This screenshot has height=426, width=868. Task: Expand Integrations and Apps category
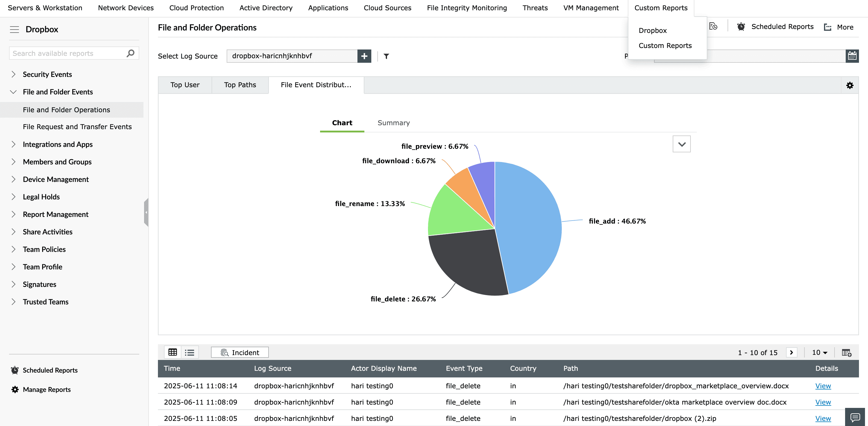coord(14,144)
